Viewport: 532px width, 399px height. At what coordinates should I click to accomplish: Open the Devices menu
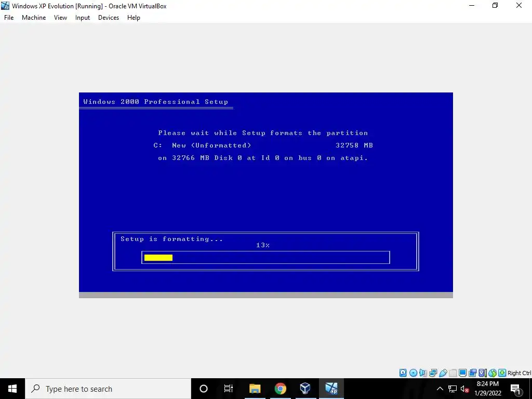109,18
